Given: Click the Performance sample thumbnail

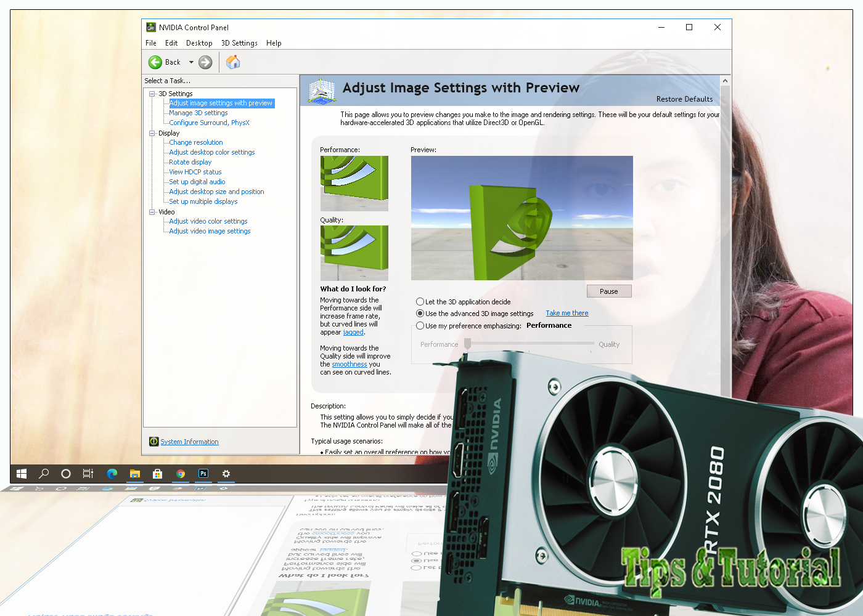Looking at the screenshot, I should coord(354,184).
